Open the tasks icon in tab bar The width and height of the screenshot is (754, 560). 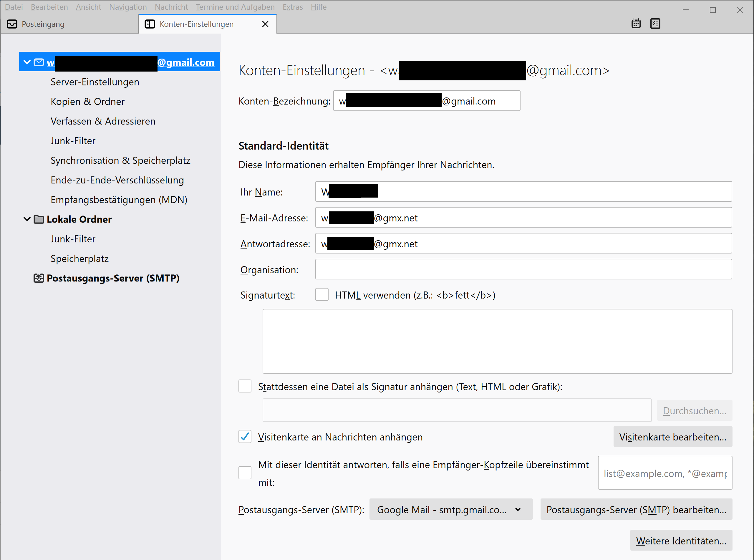[655, 24]
